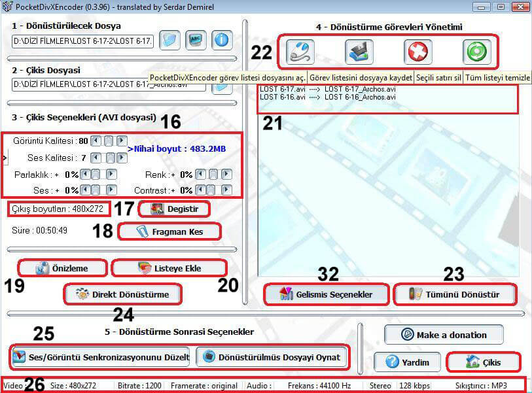
Task: Delete selected row with red cross icon
Action: (418, 52)
